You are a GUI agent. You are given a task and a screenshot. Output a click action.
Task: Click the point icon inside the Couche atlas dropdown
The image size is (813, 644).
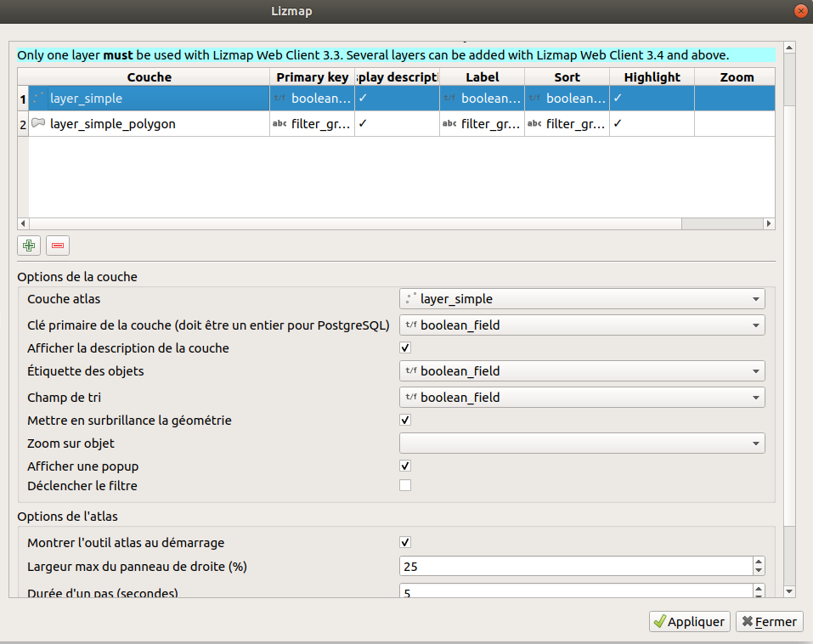click(x=411, y=298)
